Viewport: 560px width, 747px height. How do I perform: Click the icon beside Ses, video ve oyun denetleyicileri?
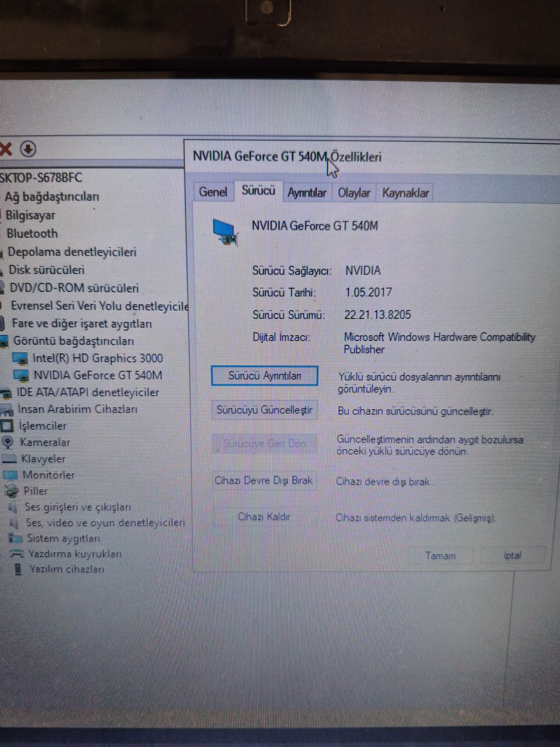click(15, 523)
